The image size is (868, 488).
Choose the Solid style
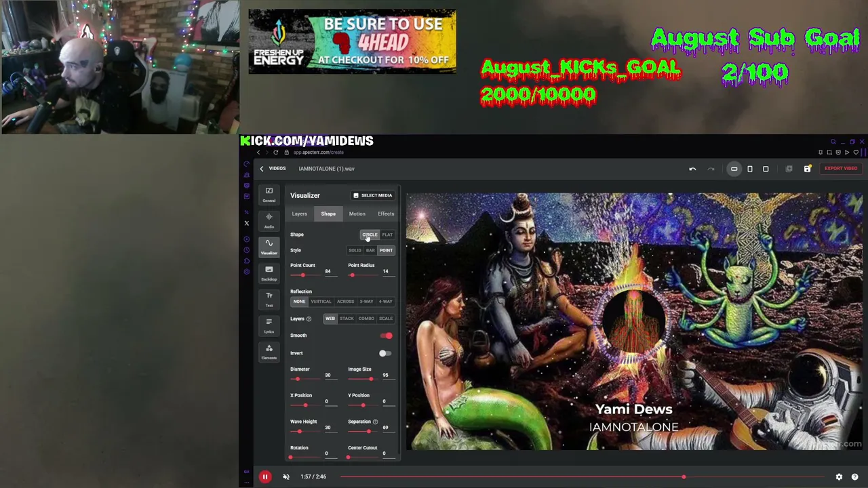click(x=355, y=250)
